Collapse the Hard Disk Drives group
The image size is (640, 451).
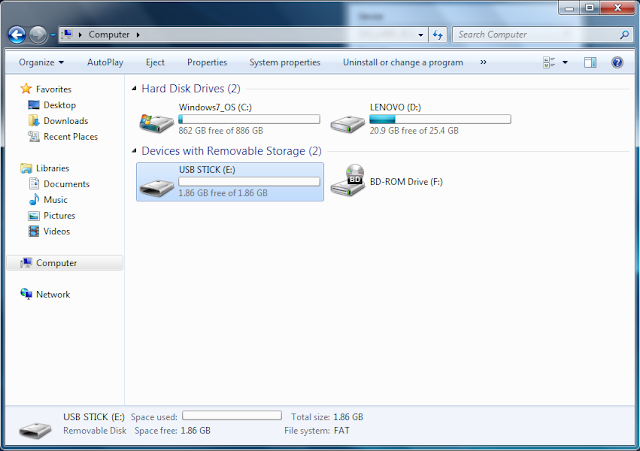pos(134,88)
